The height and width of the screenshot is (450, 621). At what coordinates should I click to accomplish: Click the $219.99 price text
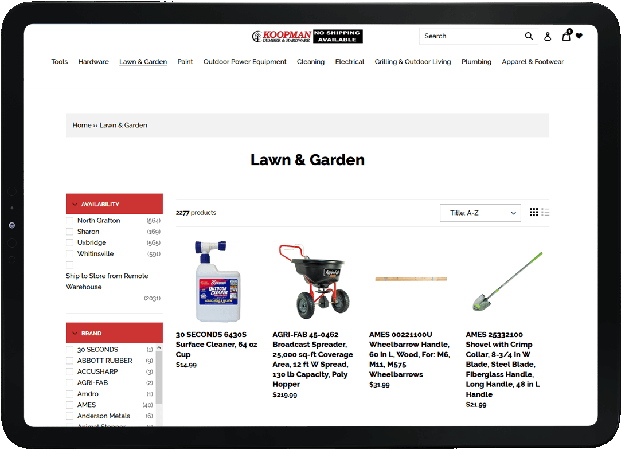tap(285, 395)
